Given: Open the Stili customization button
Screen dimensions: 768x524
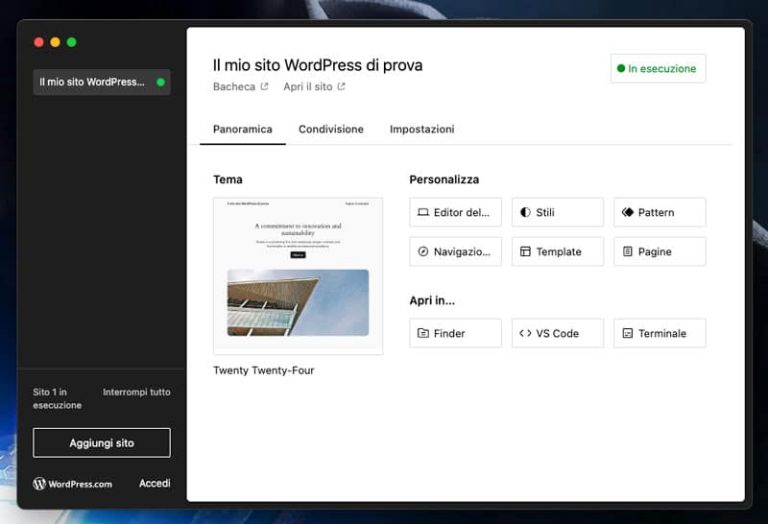Looking at the screenshot, I should [557, 212].
